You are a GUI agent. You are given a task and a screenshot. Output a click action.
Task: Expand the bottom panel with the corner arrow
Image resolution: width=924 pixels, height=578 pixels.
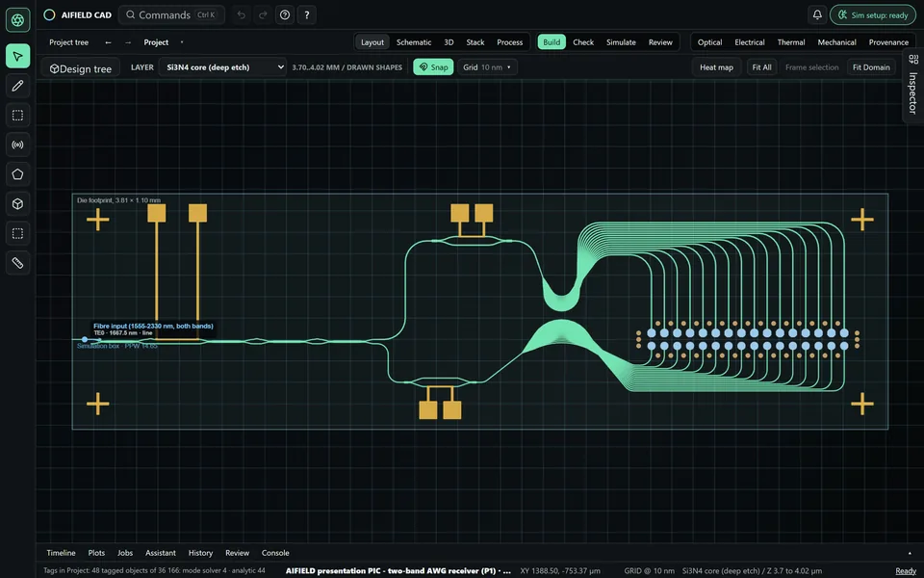click(910, 553)
